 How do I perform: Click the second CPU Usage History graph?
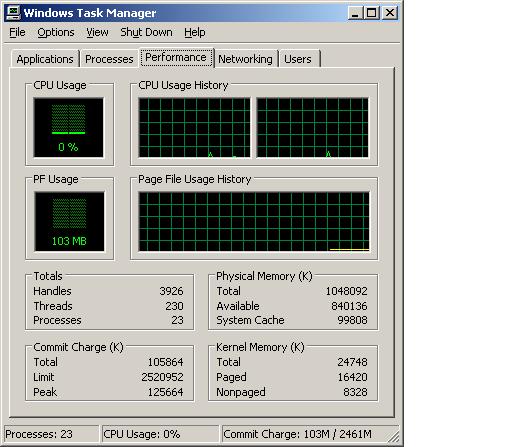pyautogui.click(x=313, y=127)
